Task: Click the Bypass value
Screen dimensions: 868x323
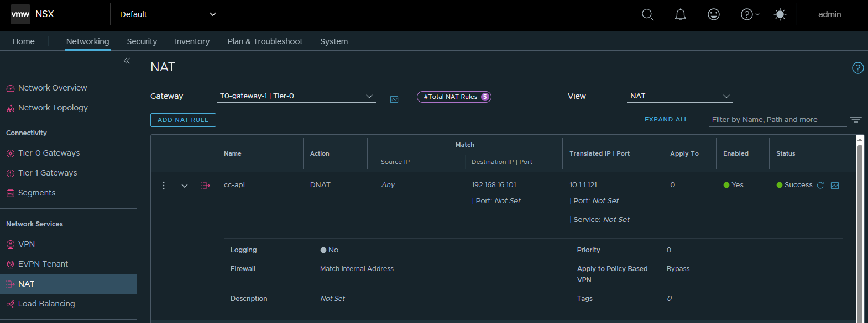Action: tap(678, 269)
